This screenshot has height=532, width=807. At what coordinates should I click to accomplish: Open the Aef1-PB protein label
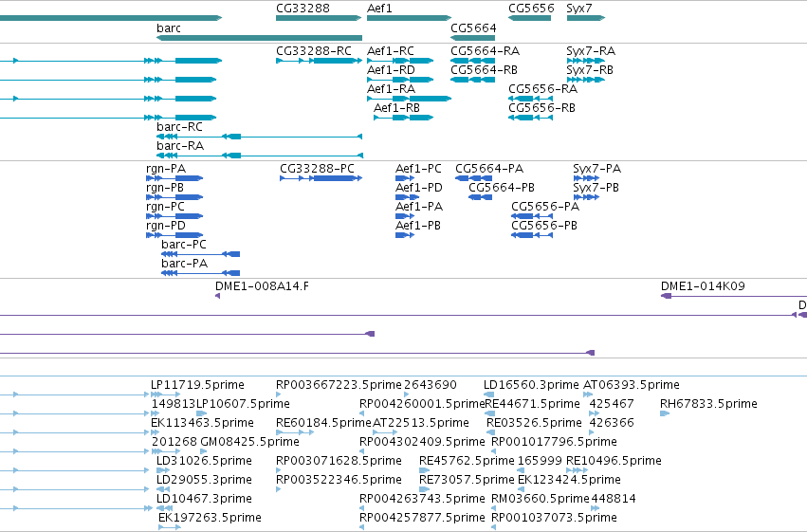click(418, 226)
